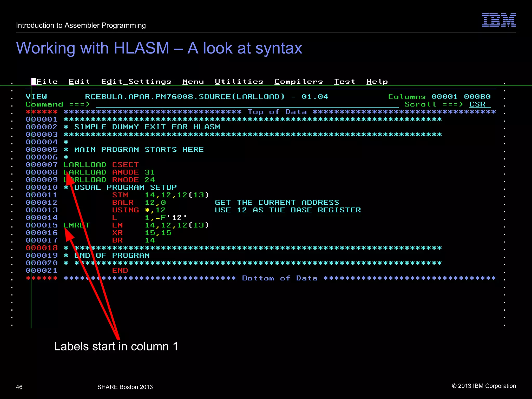Click line number 000001
This screenshot has height=399, width=532.
point(42,119)
